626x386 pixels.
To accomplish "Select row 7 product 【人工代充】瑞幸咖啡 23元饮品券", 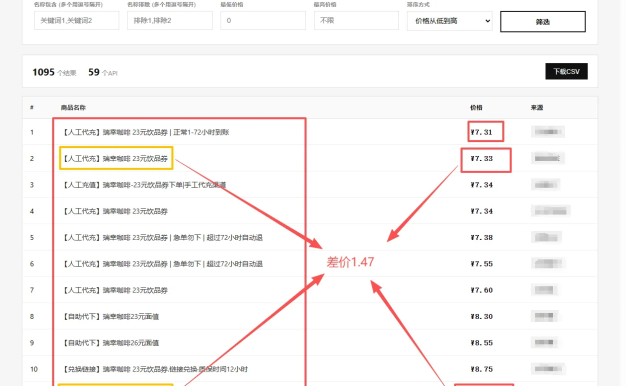I will click(x=115, y=290).
